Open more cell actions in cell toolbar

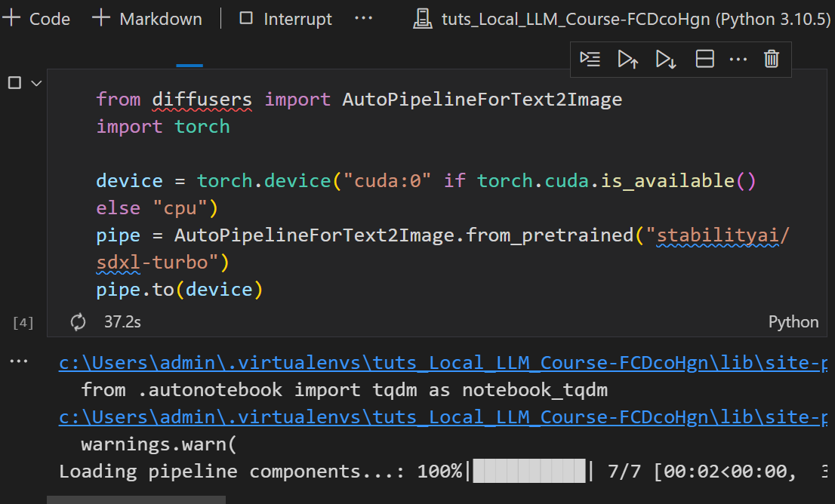pyautogui.click(x=738, y=59)
